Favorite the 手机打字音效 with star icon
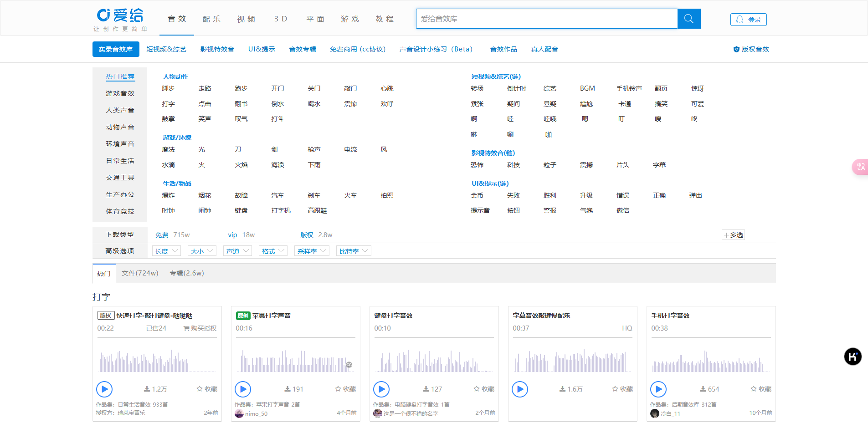Screen dimensions: 868x423 (x=754, y=389)
